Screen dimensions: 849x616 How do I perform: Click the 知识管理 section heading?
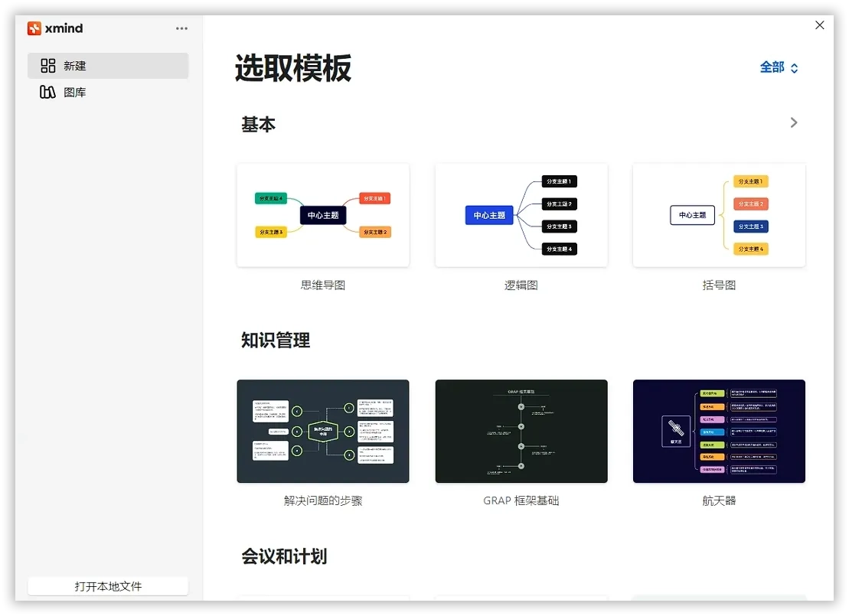click(x=276, y=340)
